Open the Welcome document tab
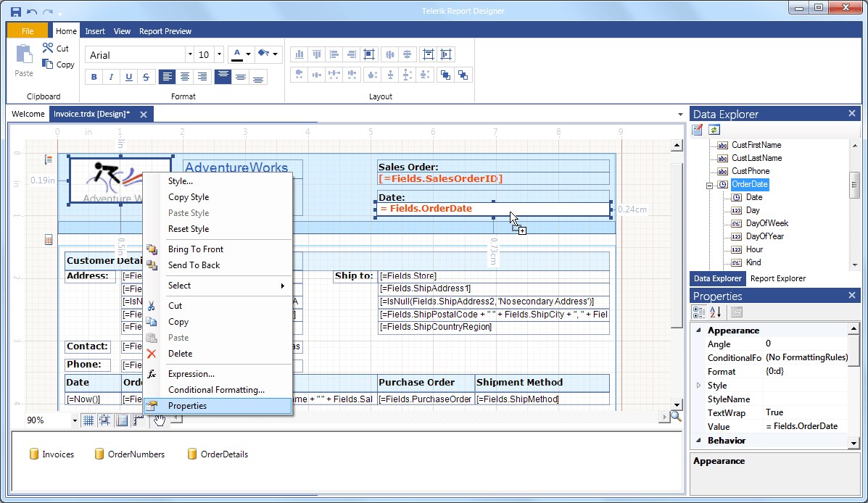 pyautogui.click(x=28, y=114)
